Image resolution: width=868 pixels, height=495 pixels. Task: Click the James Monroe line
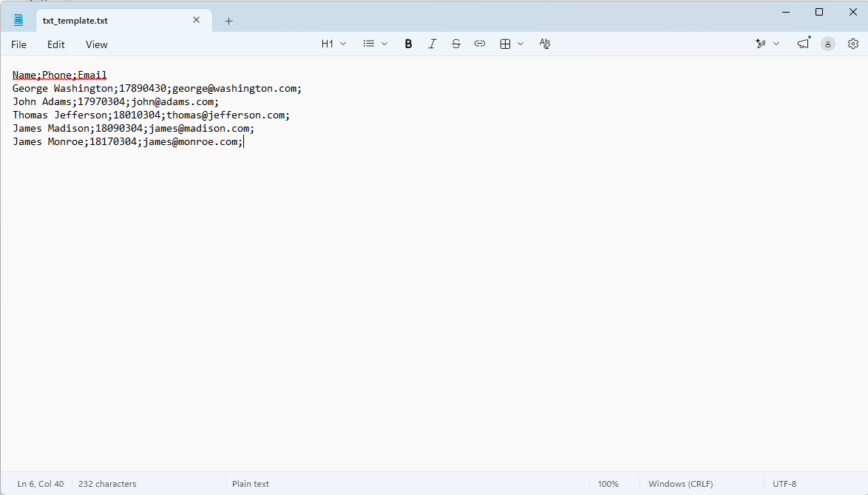pos(128,142)
